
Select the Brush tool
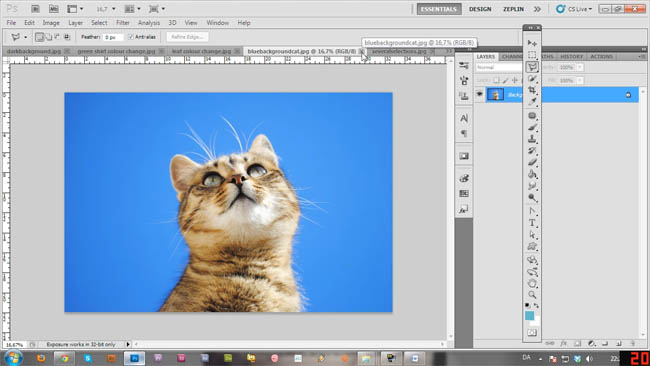coord(532,127)
